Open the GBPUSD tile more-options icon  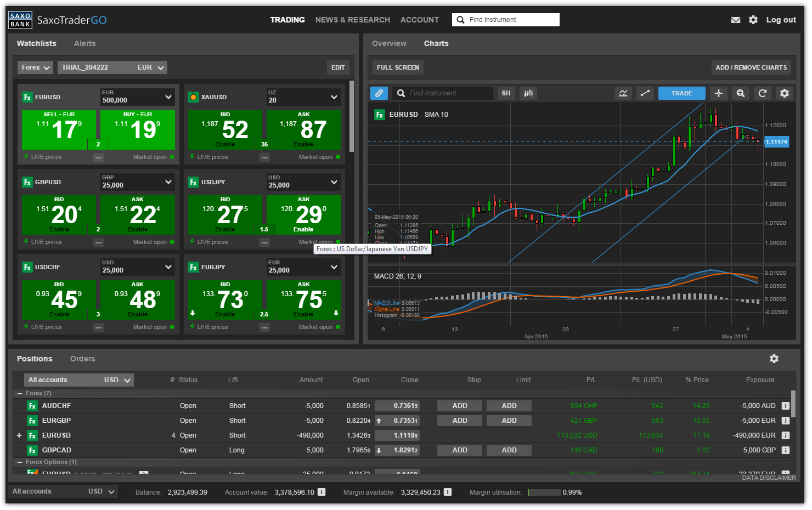[98, 242]
